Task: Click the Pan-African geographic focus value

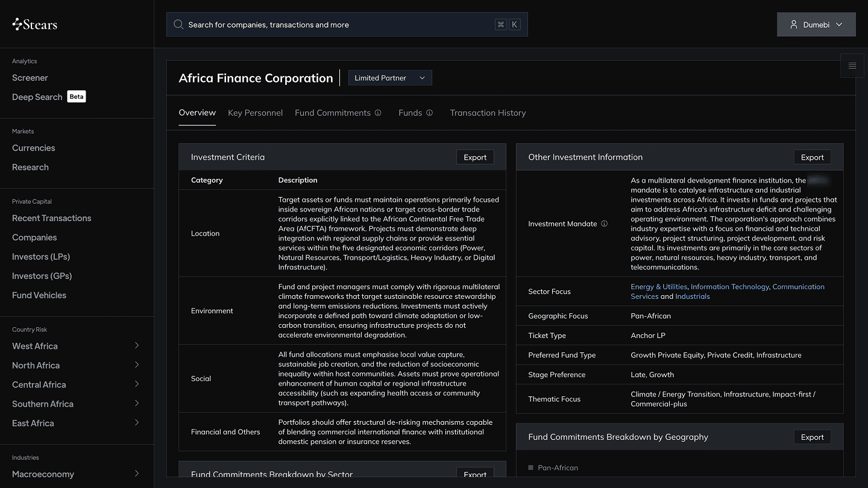Action: click(650, 316)
